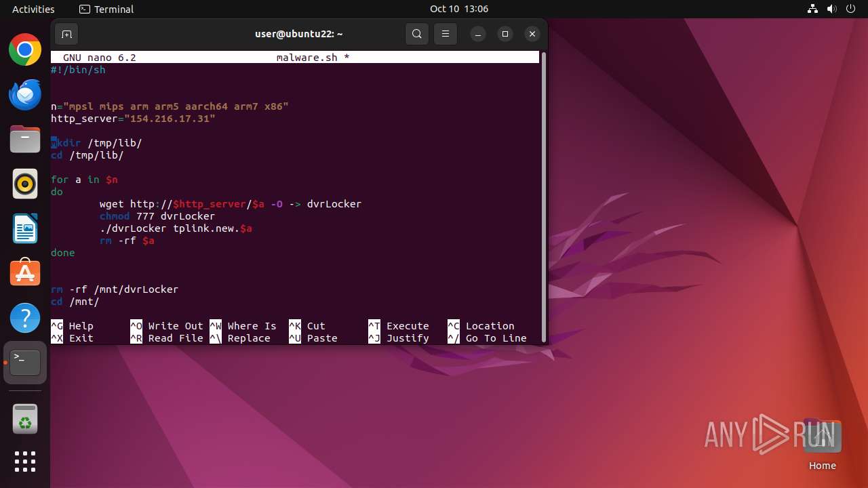
Task: Click the ^O Write Out shortcut
Action: tap(167, 326)
